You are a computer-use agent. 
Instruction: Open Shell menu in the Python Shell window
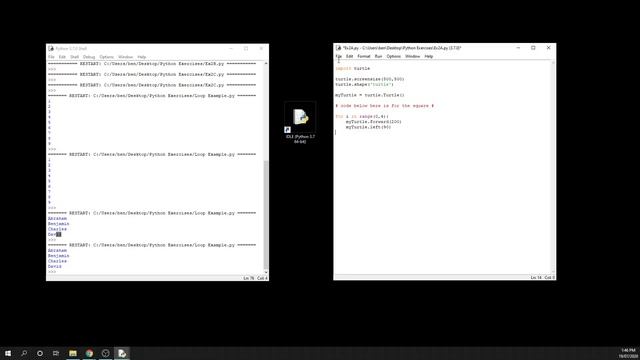point(74,57)
